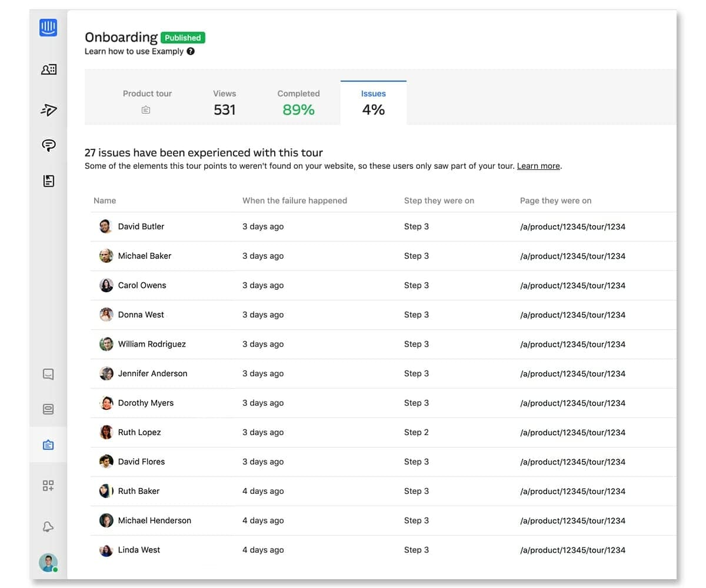
Task: Open the William Rodriguez name
Action: [x=152, y=344]
